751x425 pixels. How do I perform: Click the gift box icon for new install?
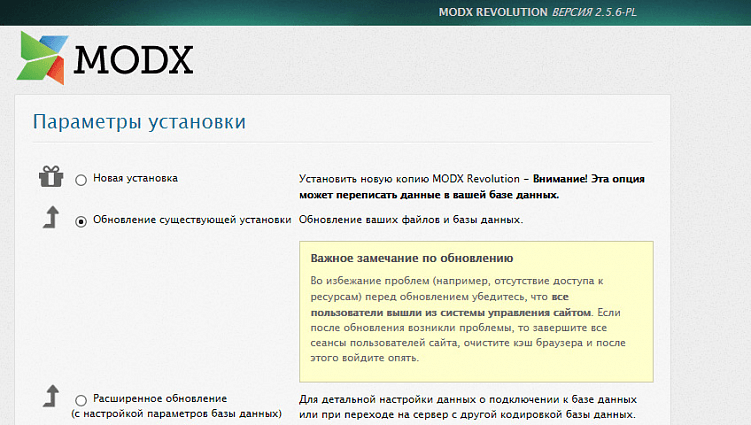[51, 176]
